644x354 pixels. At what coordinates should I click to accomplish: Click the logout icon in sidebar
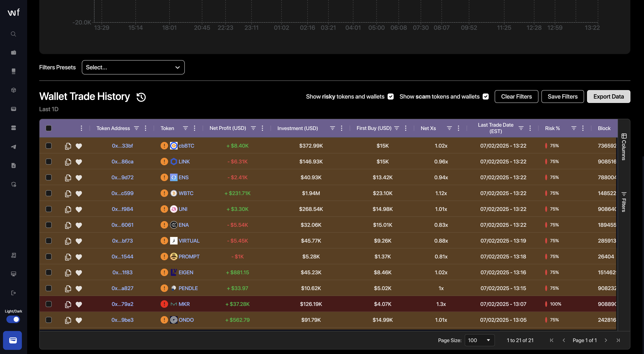click(x=14, y=293)
